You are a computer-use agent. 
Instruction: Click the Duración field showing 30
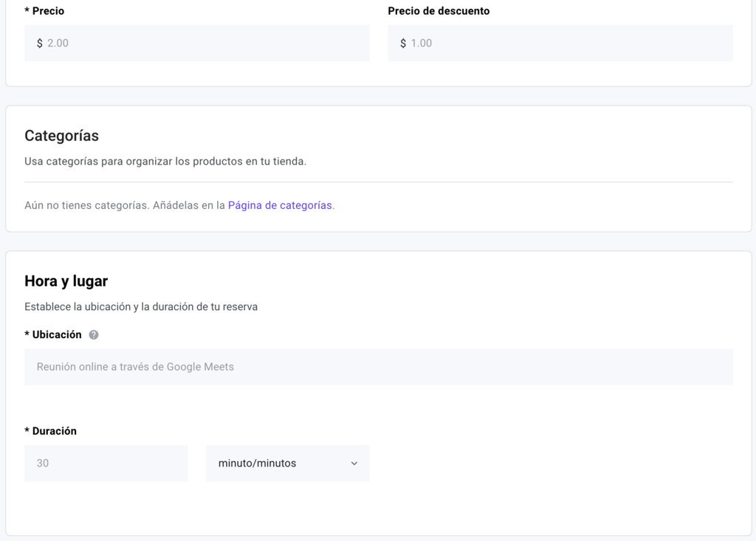click(106, 463)
